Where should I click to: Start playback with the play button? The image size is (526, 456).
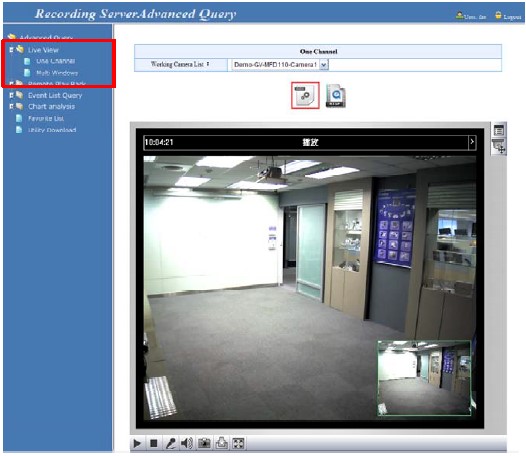tap(137, 444)
